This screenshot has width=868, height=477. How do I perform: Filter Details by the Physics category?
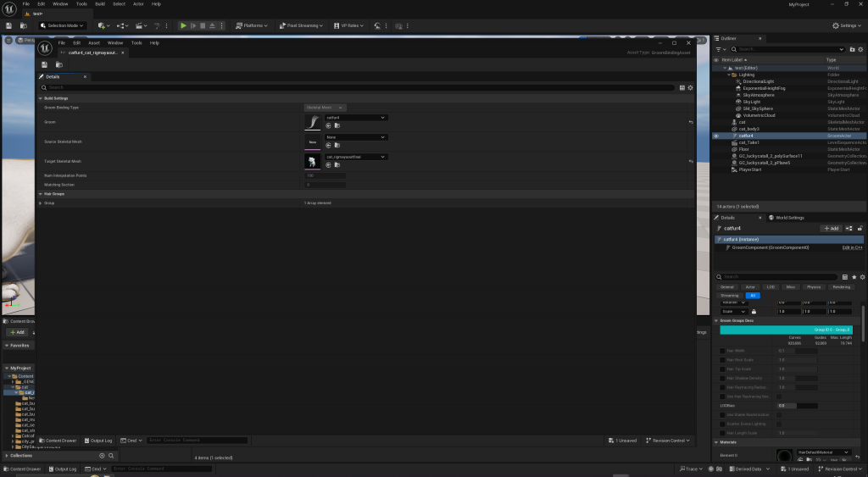(814, 286)
